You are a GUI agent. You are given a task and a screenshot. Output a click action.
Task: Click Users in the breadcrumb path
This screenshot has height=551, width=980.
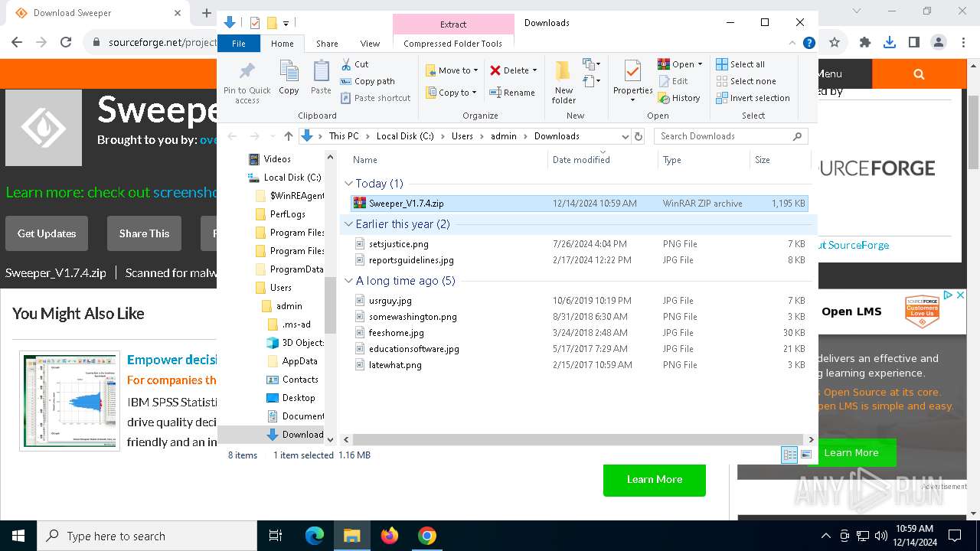tap(462, 136)
